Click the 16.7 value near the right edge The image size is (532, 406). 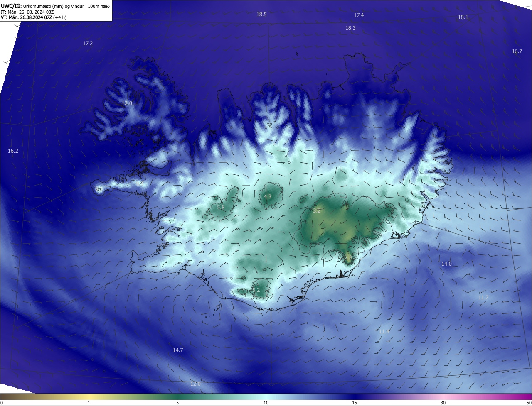[517, 51]
